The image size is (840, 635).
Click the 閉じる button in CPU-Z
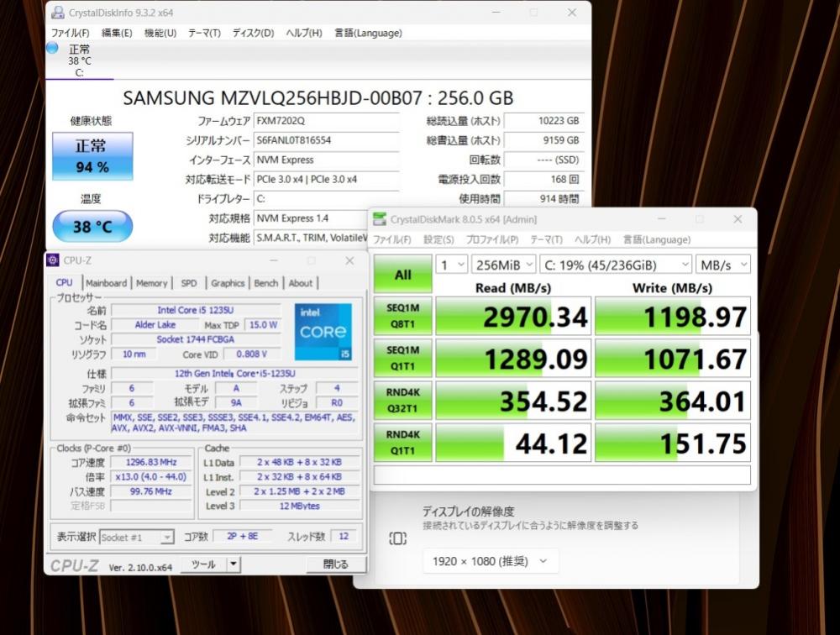[336, 564]
